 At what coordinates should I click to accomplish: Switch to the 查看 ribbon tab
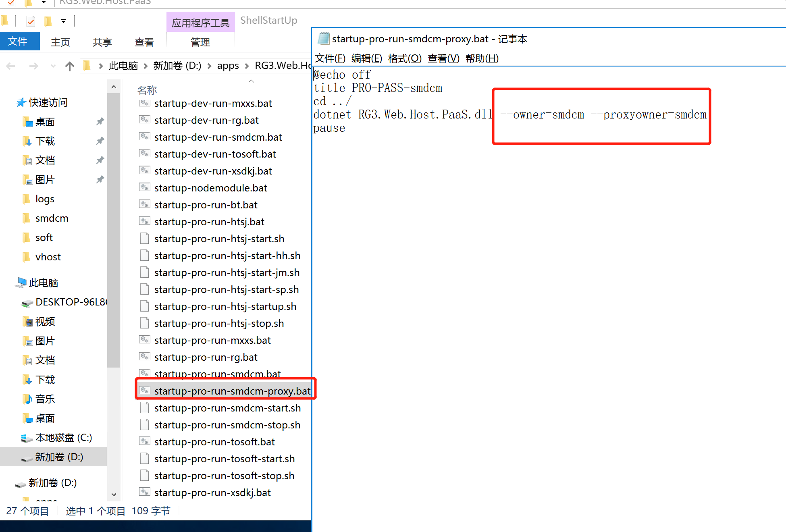144,42
